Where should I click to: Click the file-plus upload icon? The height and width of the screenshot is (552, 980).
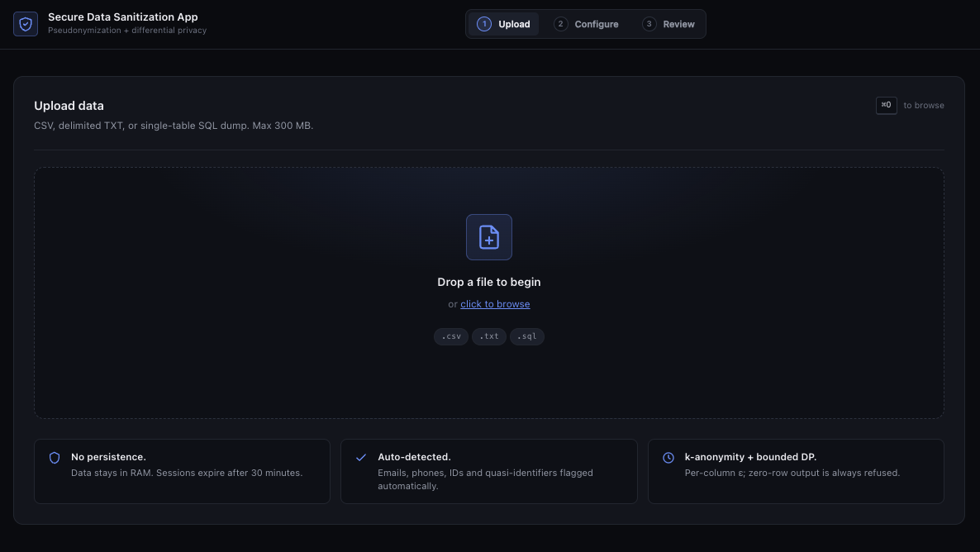[x=488, y=237]
